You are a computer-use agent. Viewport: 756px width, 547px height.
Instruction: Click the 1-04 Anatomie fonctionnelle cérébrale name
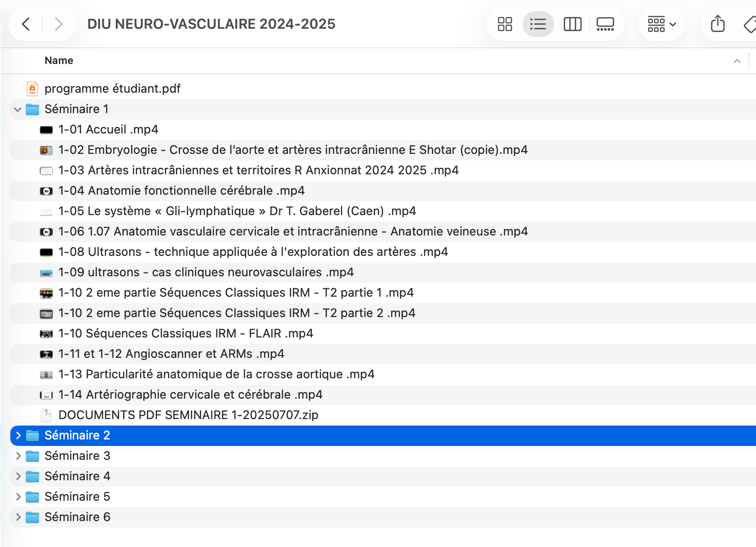coord(182,191)
